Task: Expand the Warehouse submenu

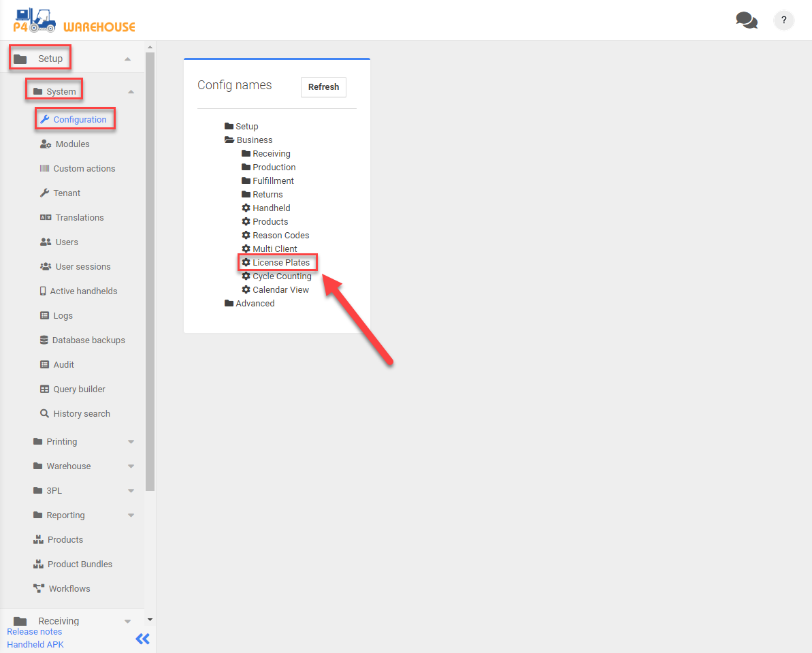Action: (131, 466)
